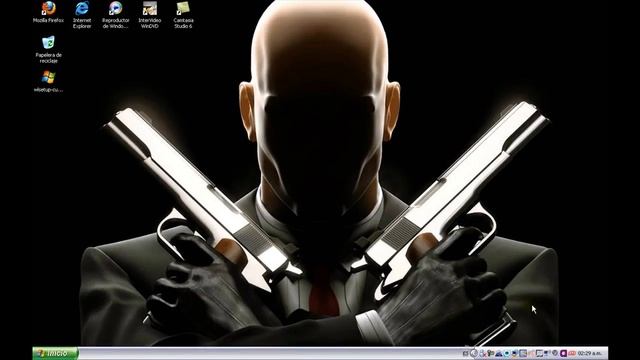Click the tray expand arrow circle button
The height and width of the screenshot is (360, 640).
click(x=474, y=353)
